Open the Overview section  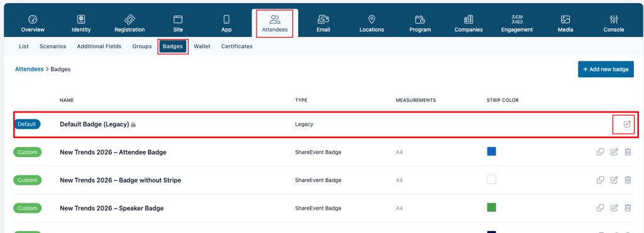[x=33, y=23]
